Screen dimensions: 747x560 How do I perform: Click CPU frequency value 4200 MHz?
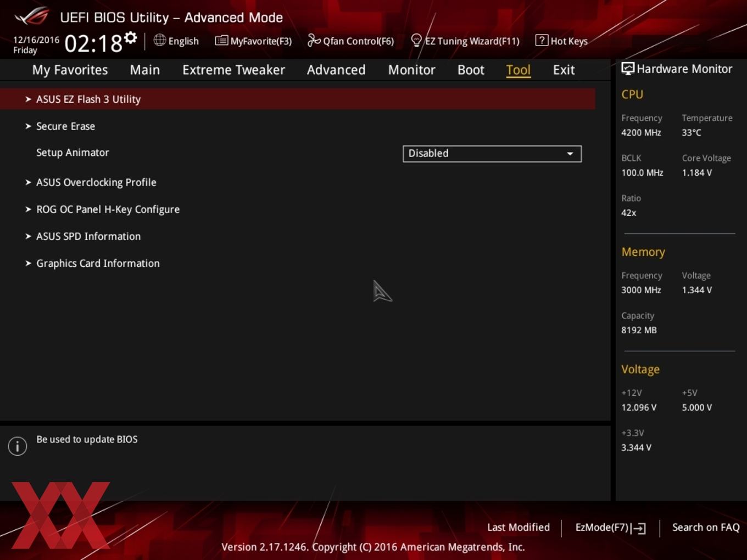[x=641, y=132]
